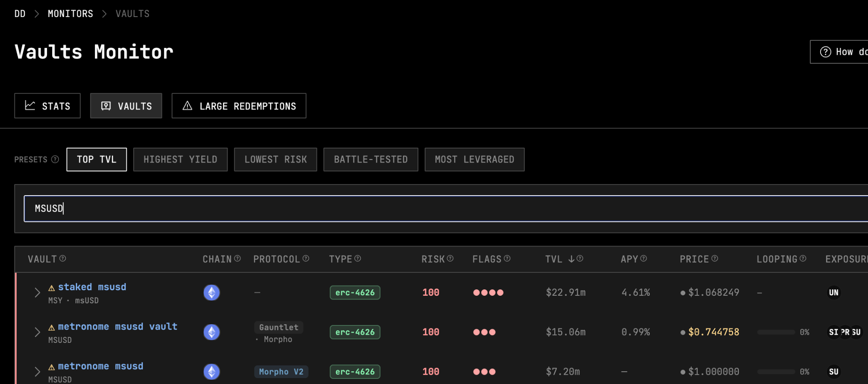Switch to the VAULTS tab
Screen dimensions: 868x384
tap(126, 106)
